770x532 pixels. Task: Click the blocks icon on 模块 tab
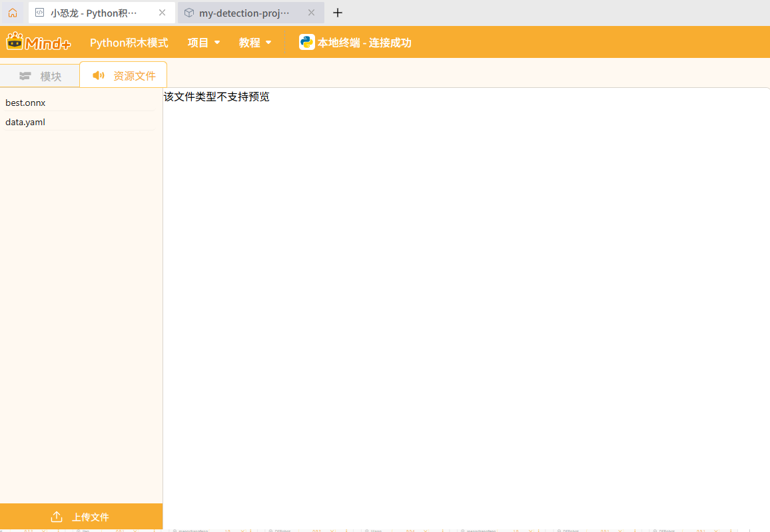tap(25, 76)
